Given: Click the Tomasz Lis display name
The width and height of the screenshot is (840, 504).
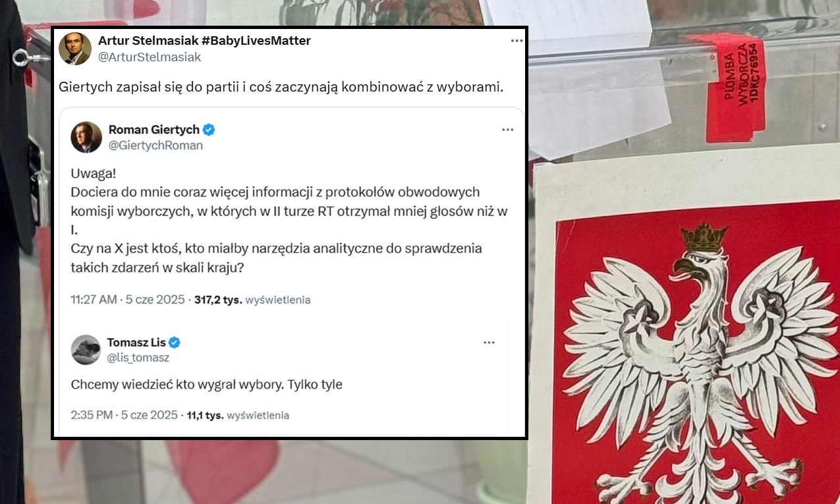Looking at the screenshot, I should tap(136, 343).
